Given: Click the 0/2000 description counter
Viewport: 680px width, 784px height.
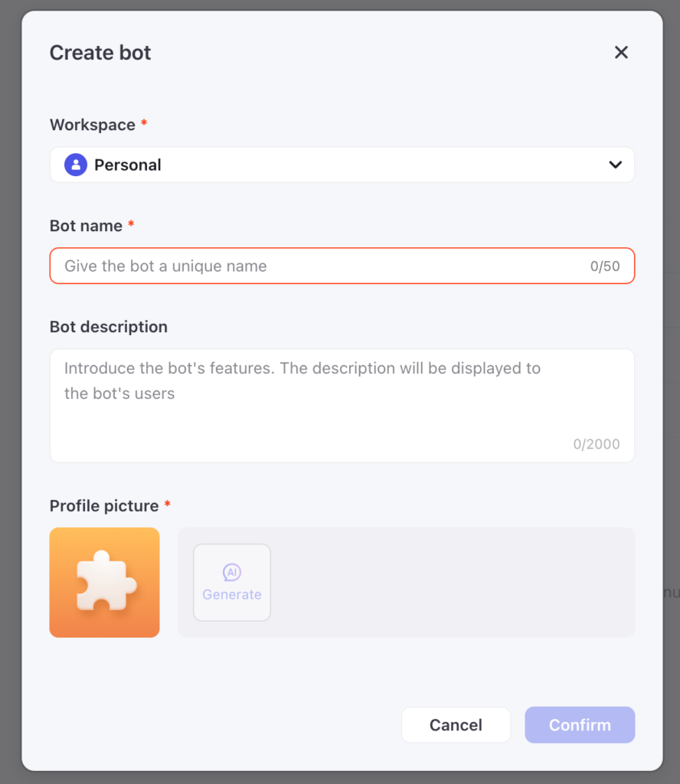Looking at the screenshot, I should [597, 444].
